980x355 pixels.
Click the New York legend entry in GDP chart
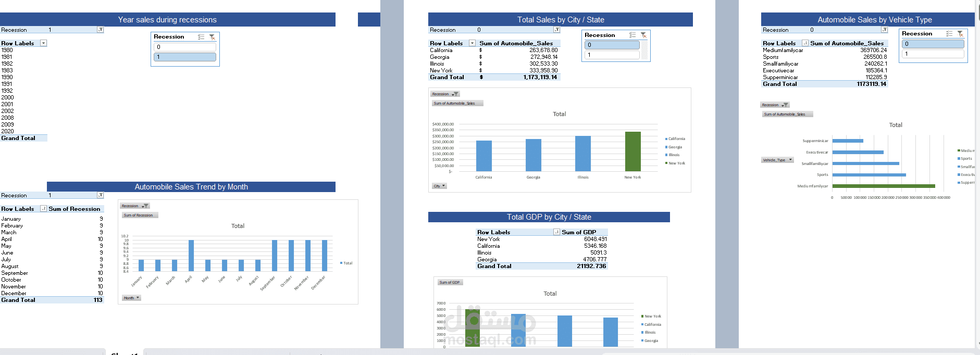click(651, 316)
